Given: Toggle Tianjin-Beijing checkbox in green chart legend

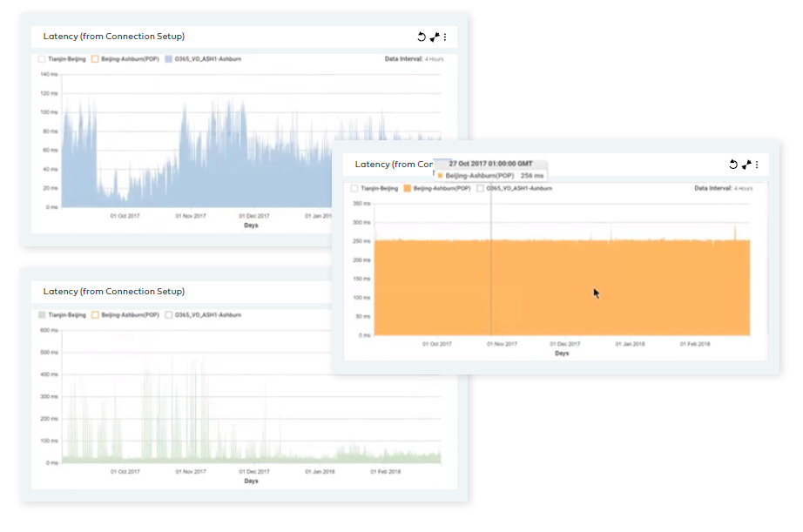Looking at the screenshot, I should 42,315.
